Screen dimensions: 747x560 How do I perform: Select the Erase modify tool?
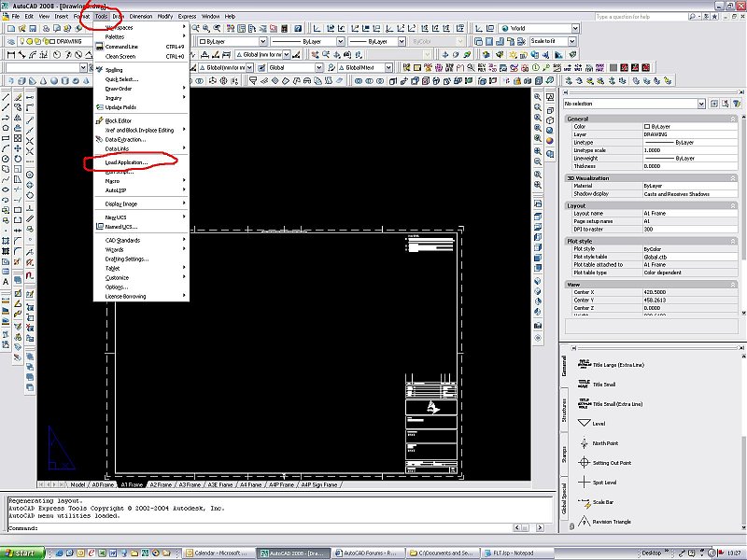pyautogui.click(x=18, y=97)
